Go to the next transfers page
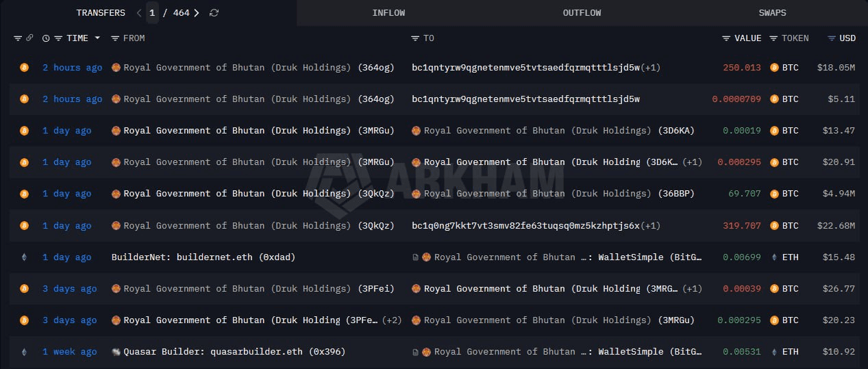This screenshot has width=868, height=369. tap(197, 13)
